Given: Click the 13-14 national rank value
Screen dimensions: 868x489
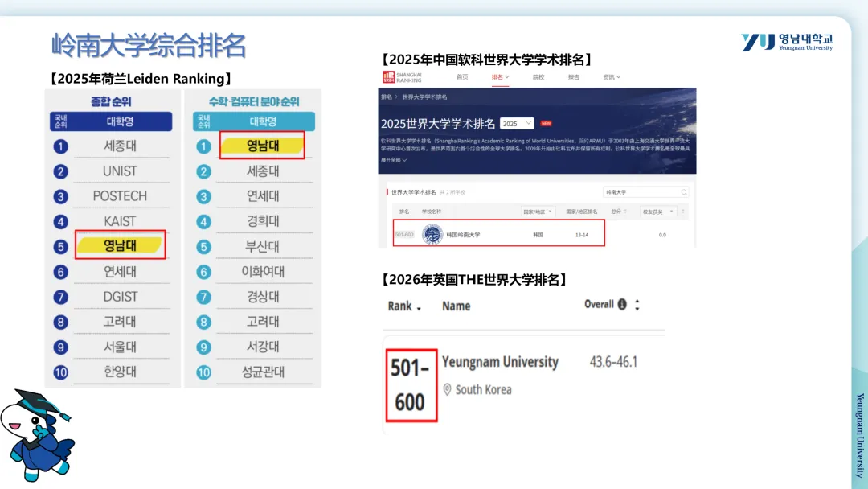Looking at the screenshot, I should 582,235.
